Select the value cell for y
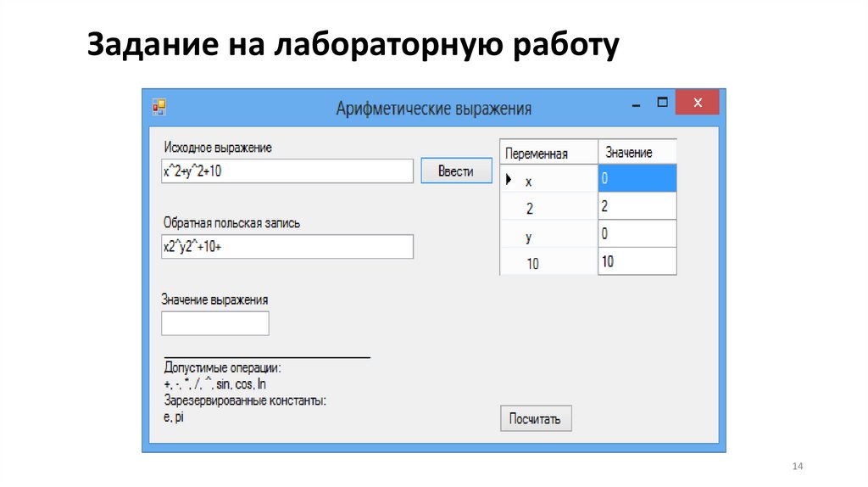This screenshot has width=868, height=487. click(637, 233)
